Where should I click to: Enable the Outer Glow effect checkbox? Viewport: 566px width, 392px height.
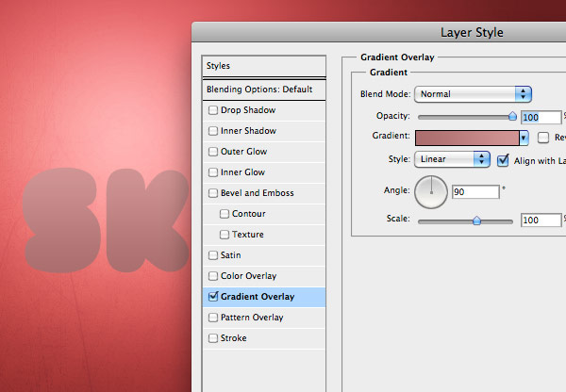point(213,152)
